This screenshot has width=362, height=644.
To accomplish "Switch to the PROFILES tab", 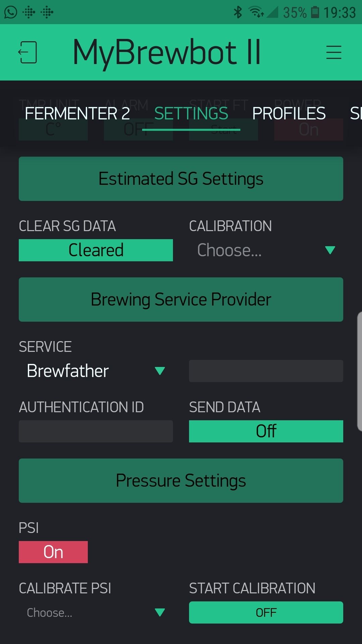I will point(289,114).
